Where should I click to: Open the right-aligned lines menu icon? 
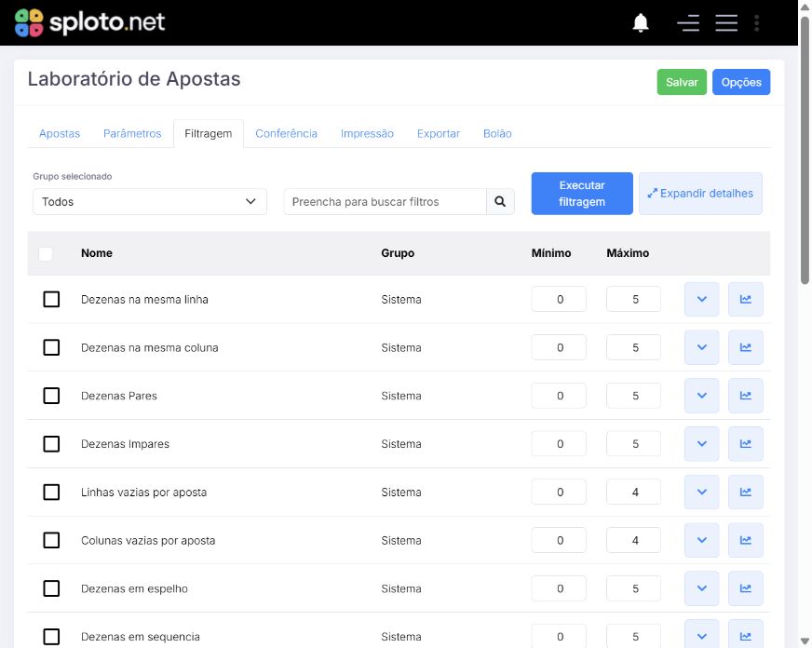click(688, 22)
